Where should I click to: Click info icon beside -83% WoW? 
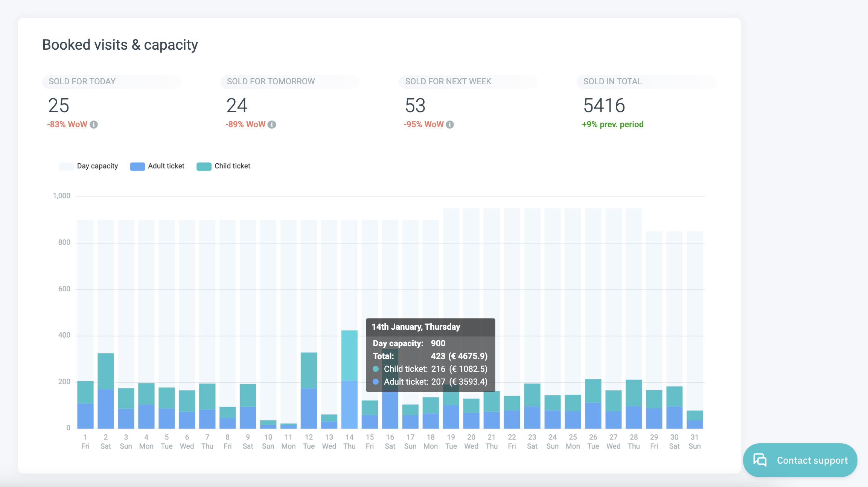[x=94, y=125]
